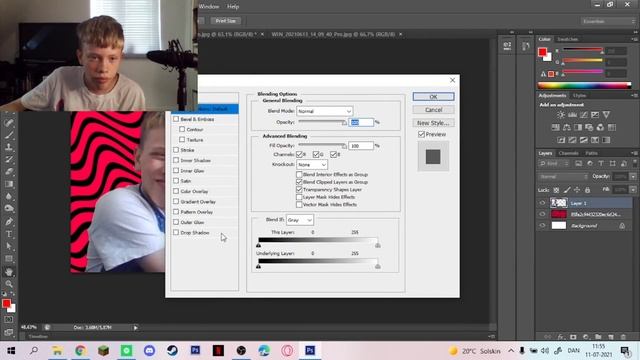Open the Knockout dropdown
Viewport: 640px width, 360px height.
312,164
